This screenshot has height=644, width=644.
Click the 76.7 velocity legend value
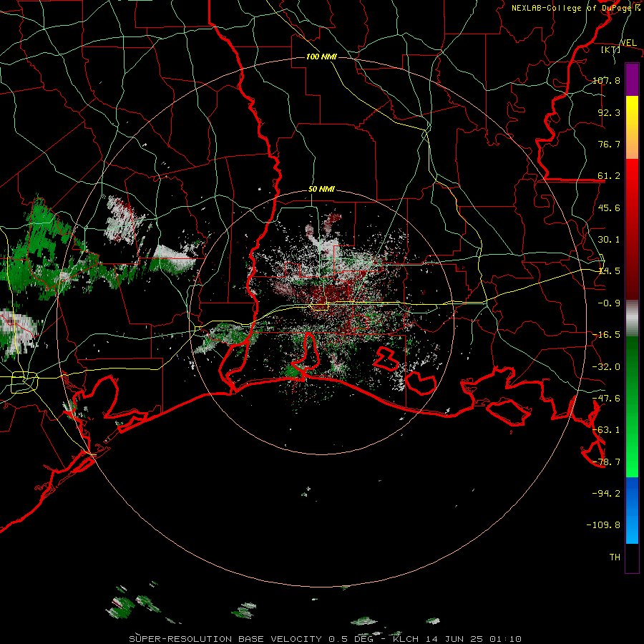click(609, 144)
